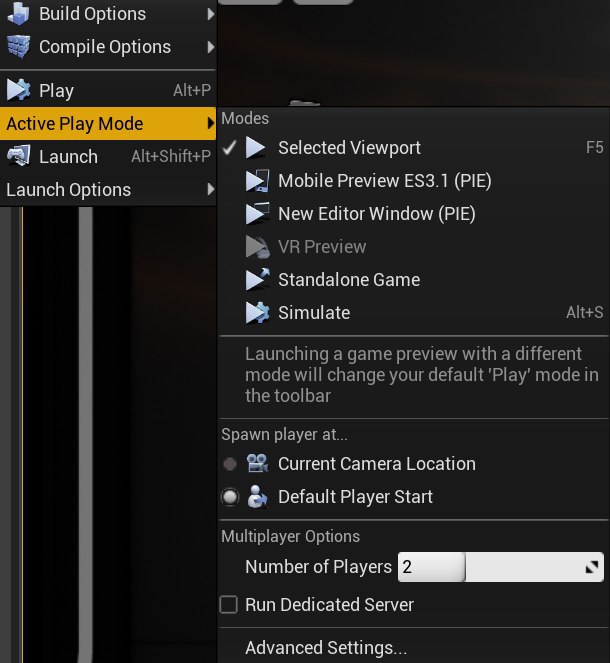Select Default Player Start radio button
The width and height of the screenshot is (610, 663).
coord(230,497)
